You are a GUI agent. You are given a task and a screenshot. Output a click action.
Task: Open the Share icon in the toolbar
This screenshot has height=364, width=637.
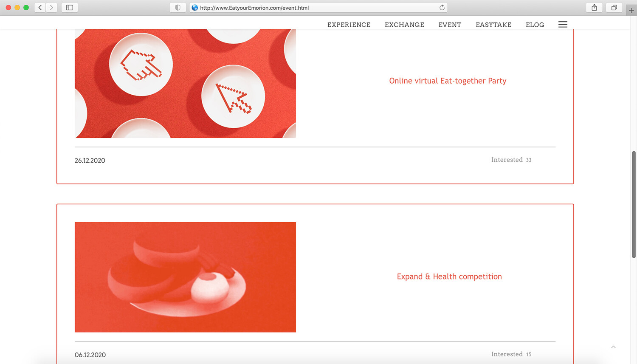pyautogui.click(x=594, y=8)
